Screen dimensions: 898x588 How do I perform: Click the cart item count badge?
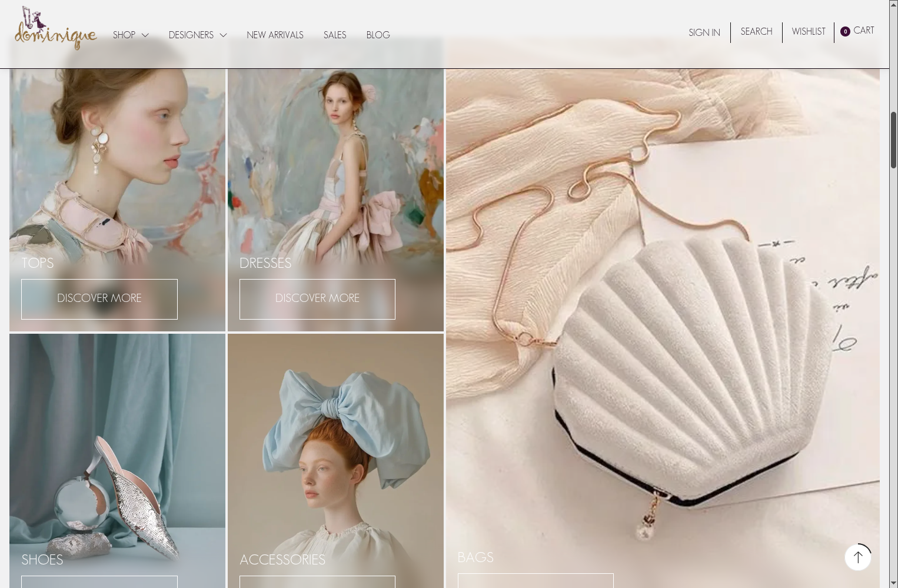coord(845,31)
